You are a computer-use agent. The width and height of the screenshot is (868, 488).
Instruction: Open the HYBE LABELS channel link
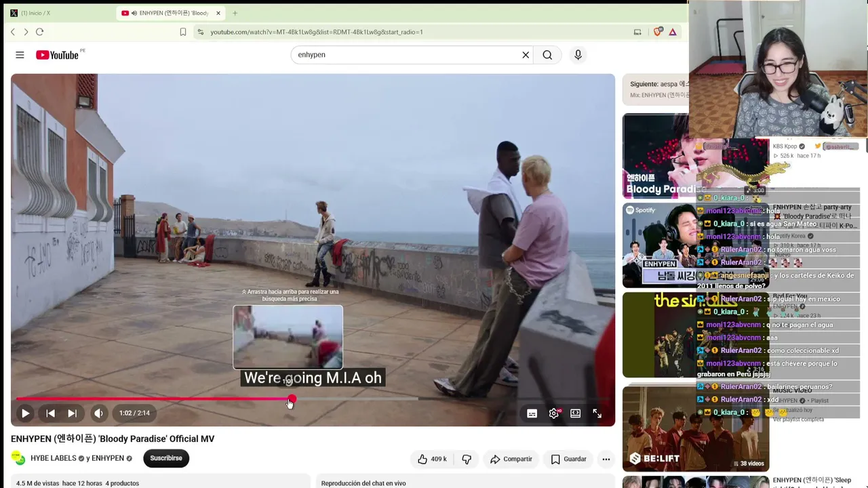coord(54,458)
